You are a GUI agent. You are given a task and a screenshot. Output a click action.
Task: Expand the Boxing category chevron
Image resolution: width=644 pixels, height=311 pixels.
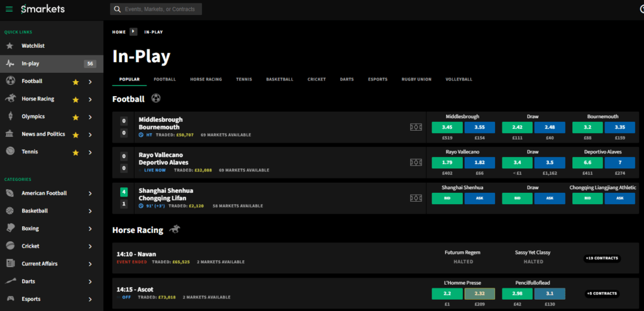(x=90, y=229)
